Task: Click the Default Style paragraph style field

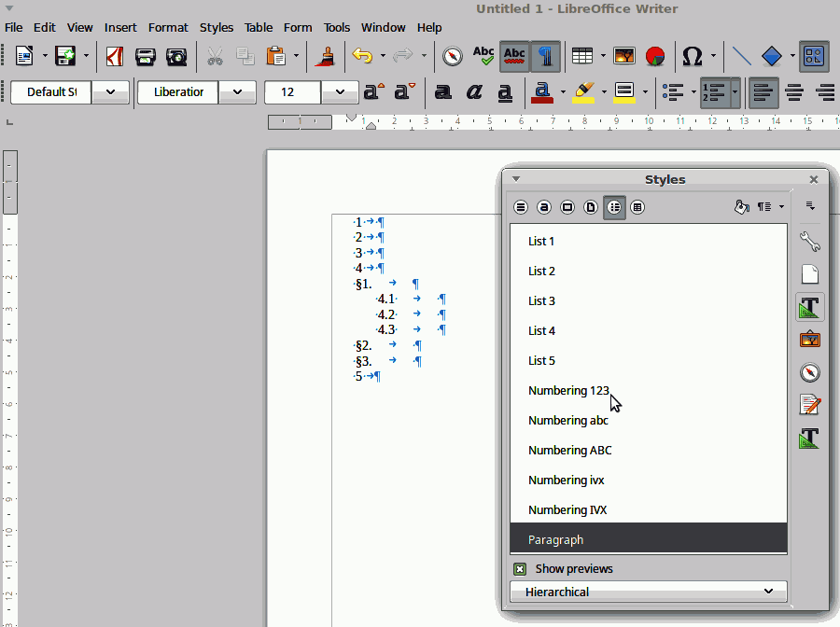Action: coord(51,92)
